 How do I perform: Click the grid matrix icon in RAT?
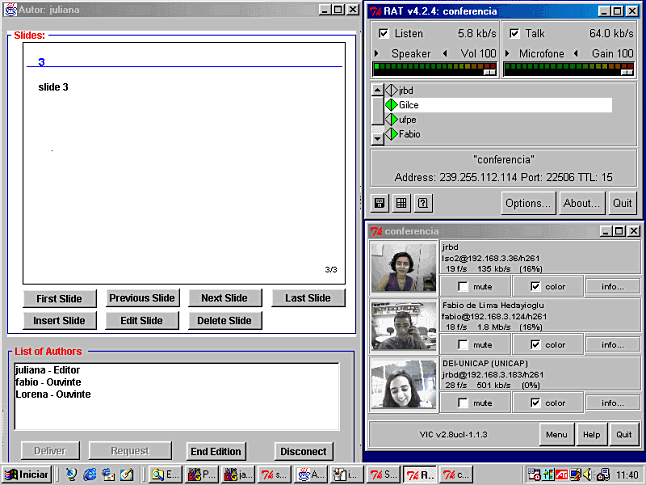pos(401,203)
